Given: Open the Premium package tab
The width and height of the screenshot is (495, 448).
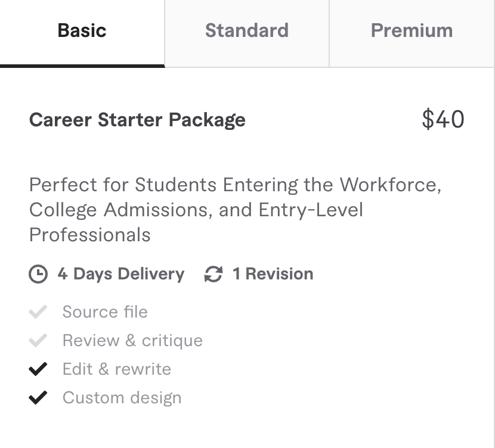Looking at the screenshot, I should 412,31.
